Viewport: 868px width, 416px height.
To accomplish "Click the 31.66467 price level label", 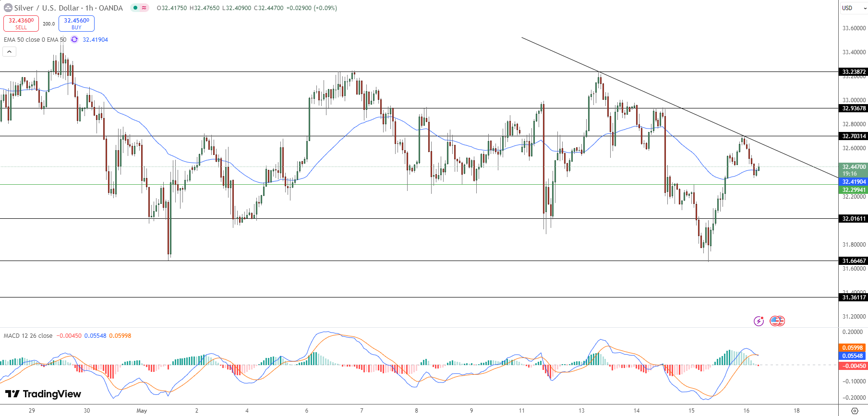I will 854,261.
